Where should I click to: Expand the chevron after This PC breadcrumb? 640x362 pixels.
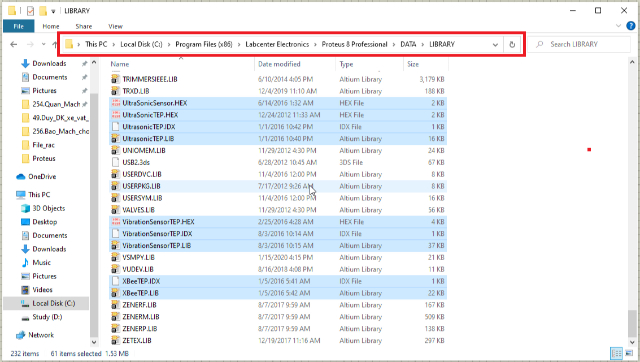[x=113, y=44]
